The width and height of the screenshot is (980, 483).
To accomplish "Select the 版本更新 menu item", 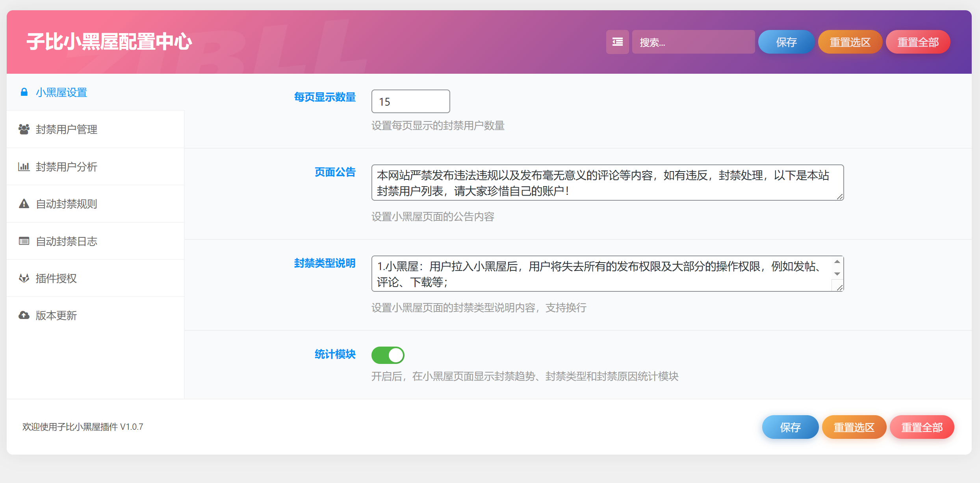I will click(x=95, y=315).
